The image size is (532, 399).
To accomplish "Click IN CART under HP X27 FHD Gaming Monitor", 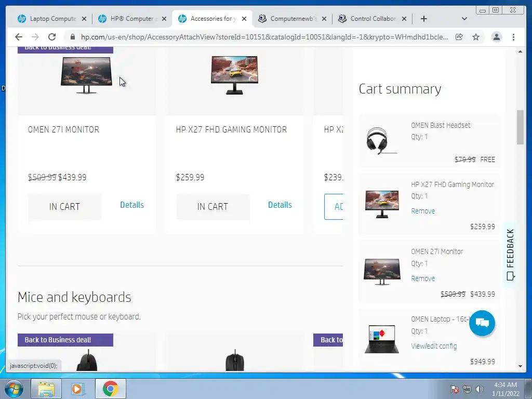I will tap(212, 207).
